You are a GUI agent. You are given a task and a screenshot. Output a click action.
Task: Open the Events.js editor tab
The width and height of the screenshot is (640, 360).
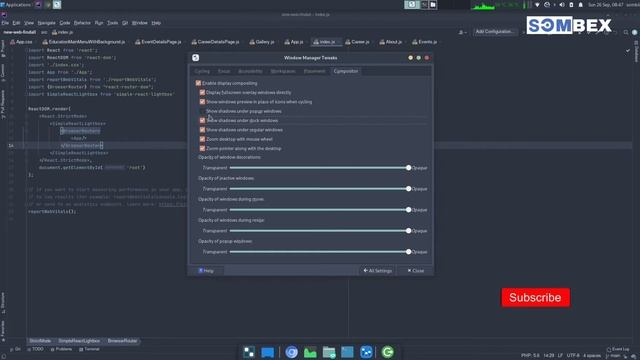(x=424, y=42)
